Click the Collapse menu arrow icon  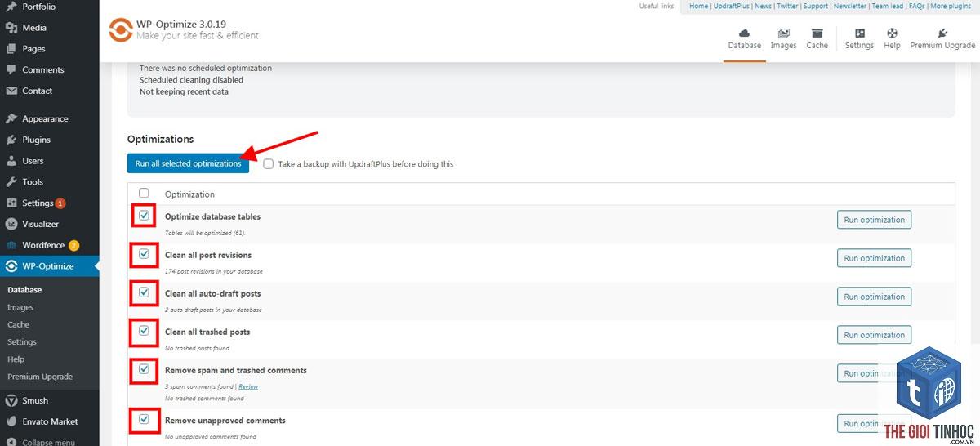click(11, 442)
